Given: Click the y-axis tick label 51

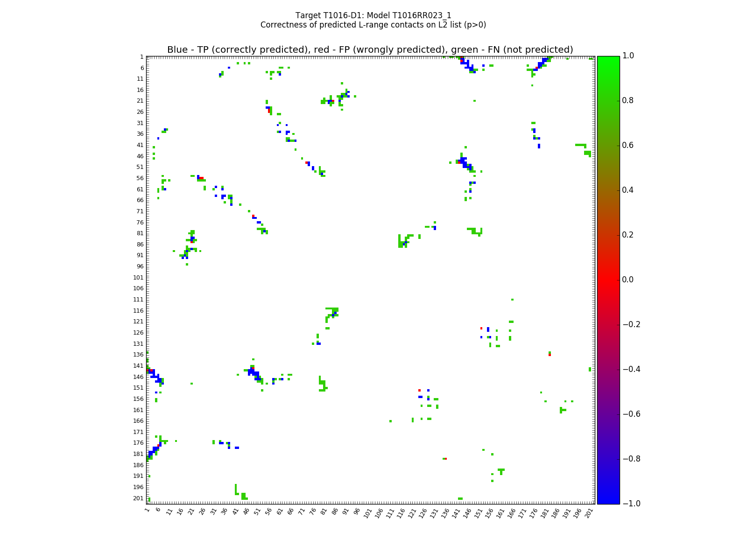Looking at the screenshot, I should point(139,167).
